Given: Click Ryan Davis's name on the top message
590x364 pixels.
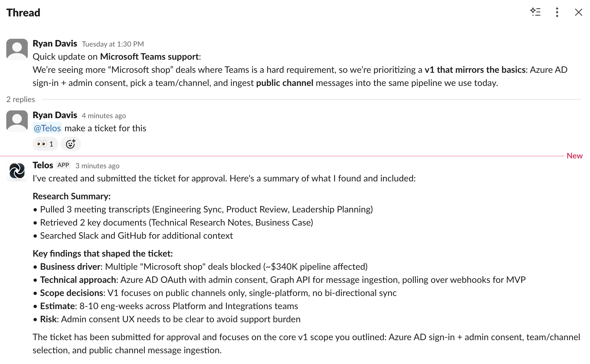Looking at the screenshot, I should pyautogui.click(x=55, y=43).
